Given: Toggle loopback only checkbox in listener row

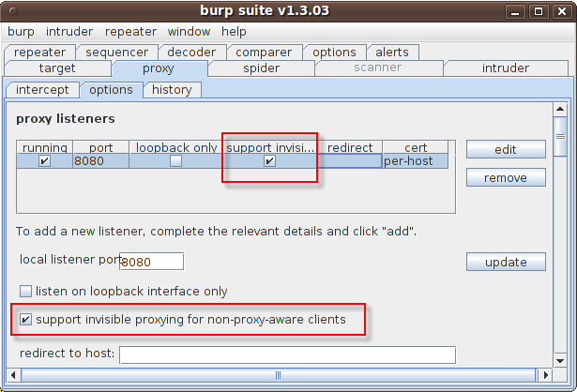Looking at the screenshot, I should pos(175,161).
